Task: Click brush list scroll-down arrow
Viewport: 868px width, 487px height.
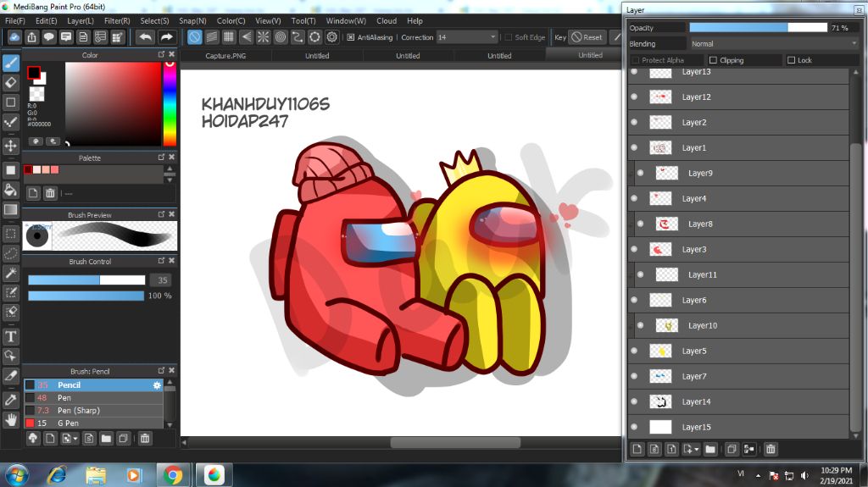Action: click(170, 424)
